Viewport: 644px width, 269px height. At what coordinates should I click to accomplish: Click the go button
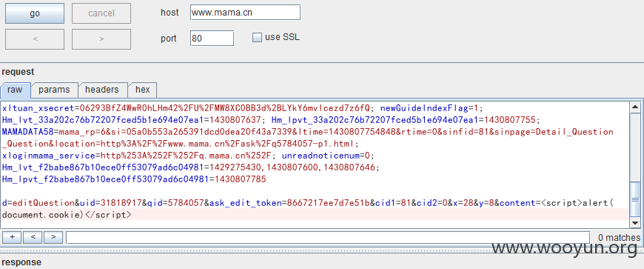(x=35, y=13)
